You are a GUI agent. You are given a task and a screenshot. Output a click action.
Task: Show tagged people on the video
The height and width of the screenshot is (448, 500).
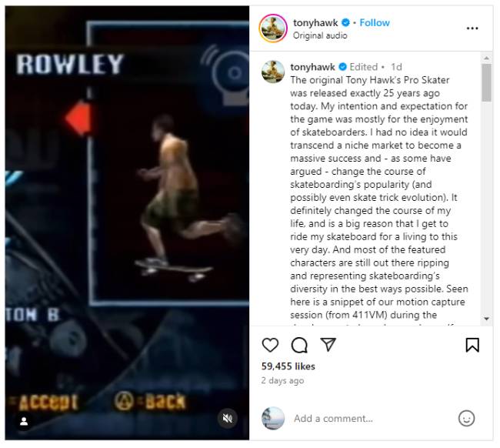24,422
